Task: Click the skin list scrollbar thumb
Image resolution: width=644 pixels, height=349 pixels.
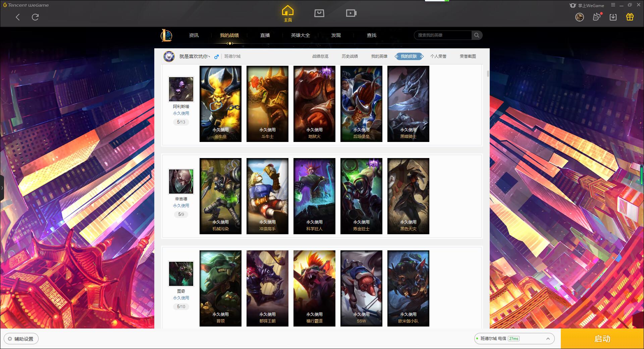Action: point(488,73)
